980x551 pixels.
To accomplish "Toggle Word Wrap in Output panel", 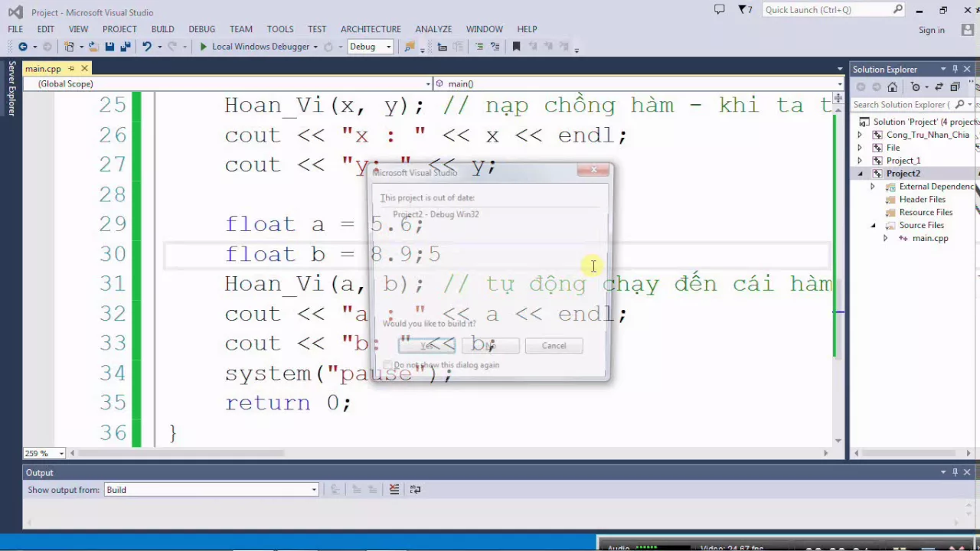I will [x=415, y=490].
